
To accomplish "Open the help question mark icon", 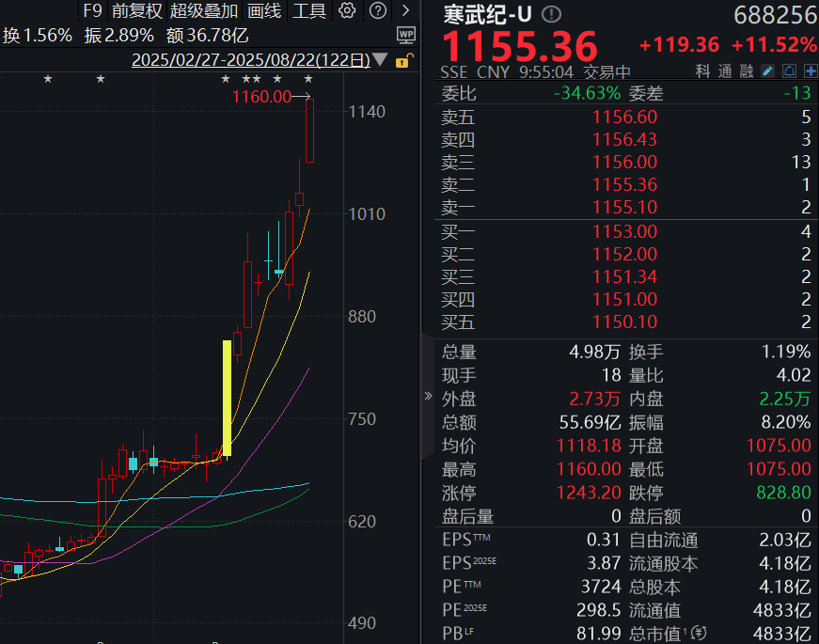I will coord(378,10).
